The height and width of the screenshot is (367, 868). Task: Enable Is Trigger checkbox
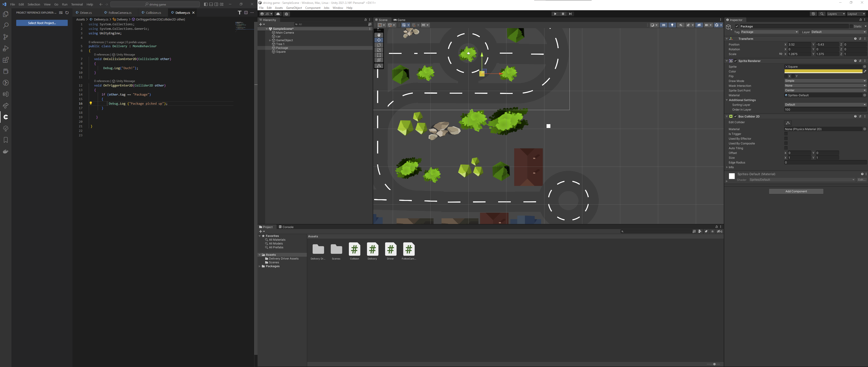tap(786, 134)
